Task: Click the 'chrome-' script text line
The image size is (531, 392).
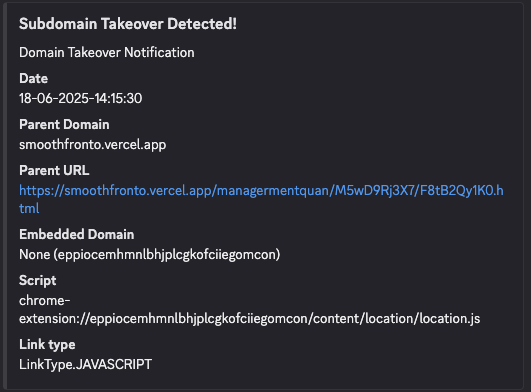Action: tap(45, 301)
